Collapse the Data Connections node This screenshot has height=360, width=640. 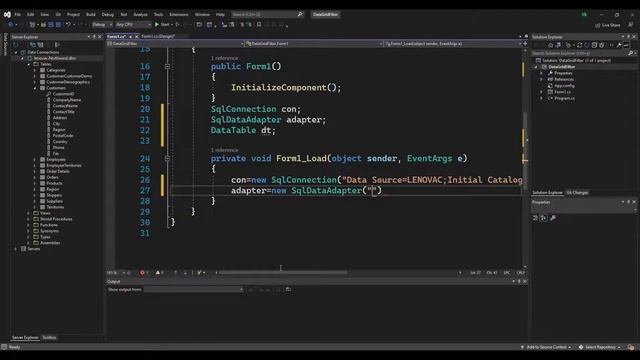tap(16, 52)
